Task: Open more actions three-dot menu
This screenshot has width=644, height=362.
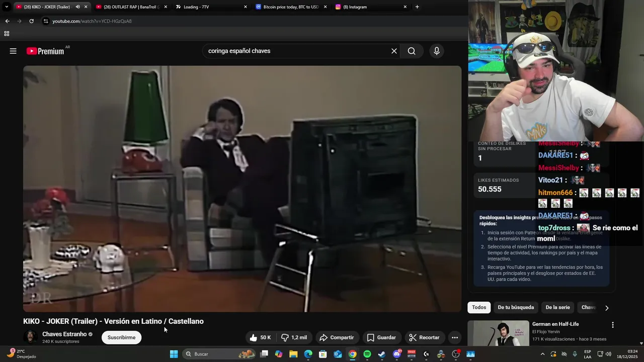Action: [454, 337]
